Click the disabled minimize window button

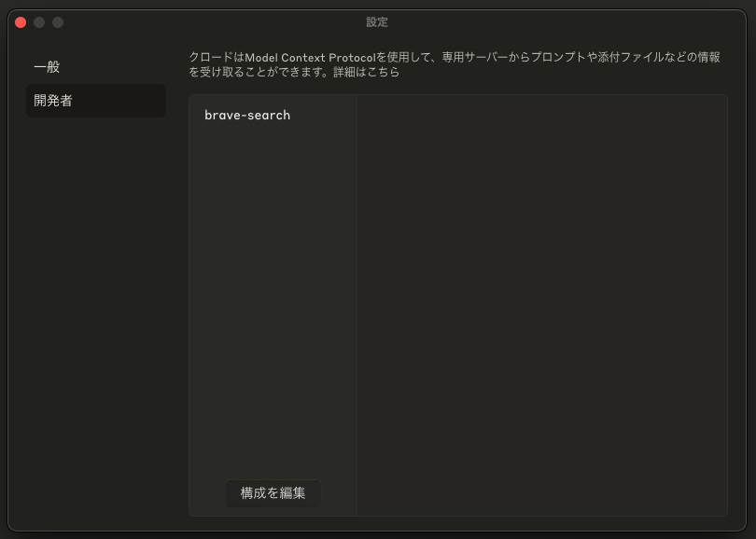pos(39,22)
